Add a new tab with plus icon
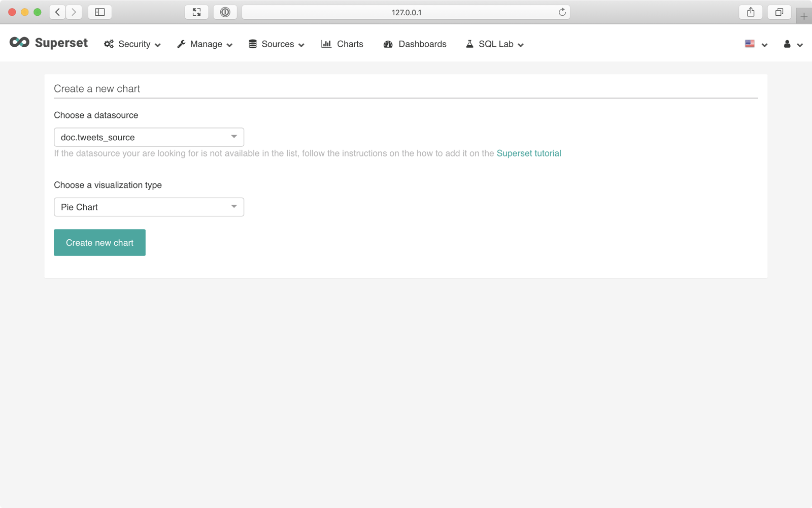 (804, 16)
